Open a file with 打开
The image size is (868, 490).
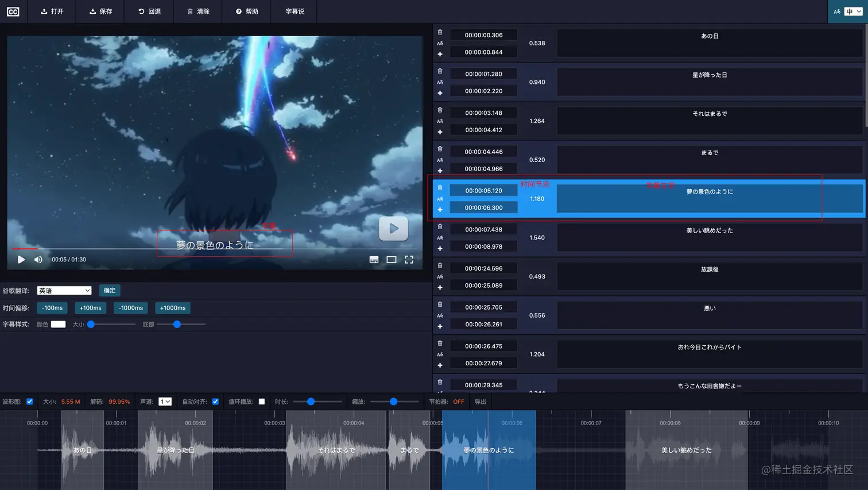click(x=52, y=11)
